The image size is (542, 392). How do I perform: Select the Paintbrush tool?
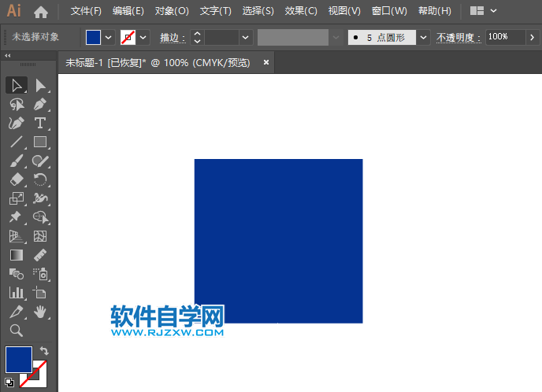click(17, 161)
